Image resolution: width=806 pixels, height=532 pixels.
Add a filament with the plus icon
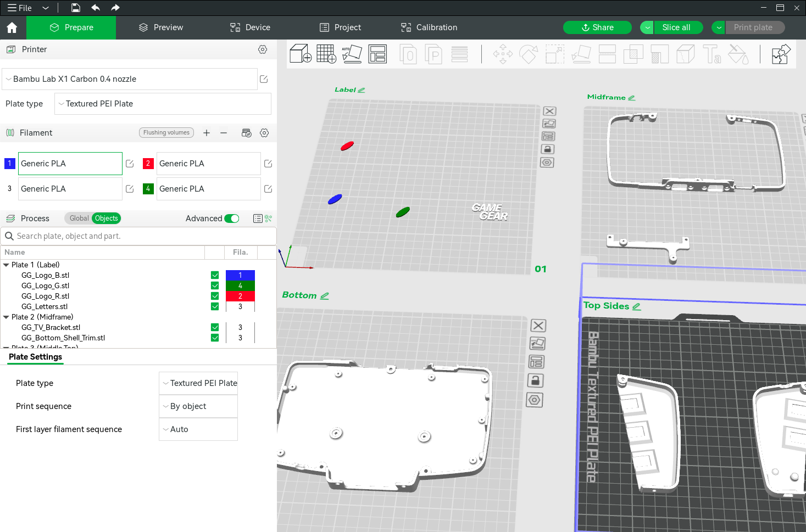point(207,133)
